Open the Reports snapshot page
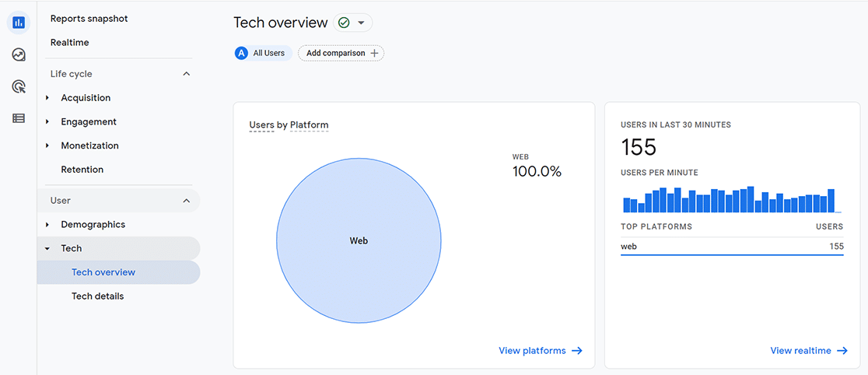The height and width of the screenshot is (375, 868). [x=89, y=19]
